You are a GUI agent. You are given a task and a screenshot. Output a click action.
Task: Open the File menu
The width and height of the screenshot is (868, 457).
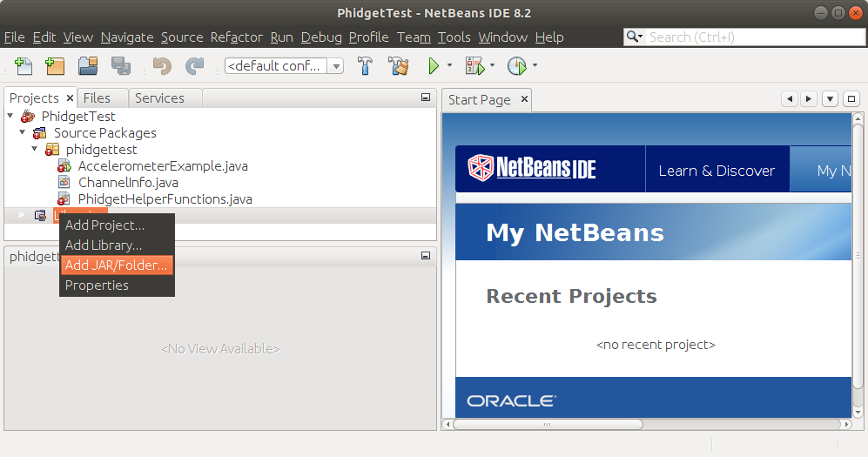click(x=15, y=37)
